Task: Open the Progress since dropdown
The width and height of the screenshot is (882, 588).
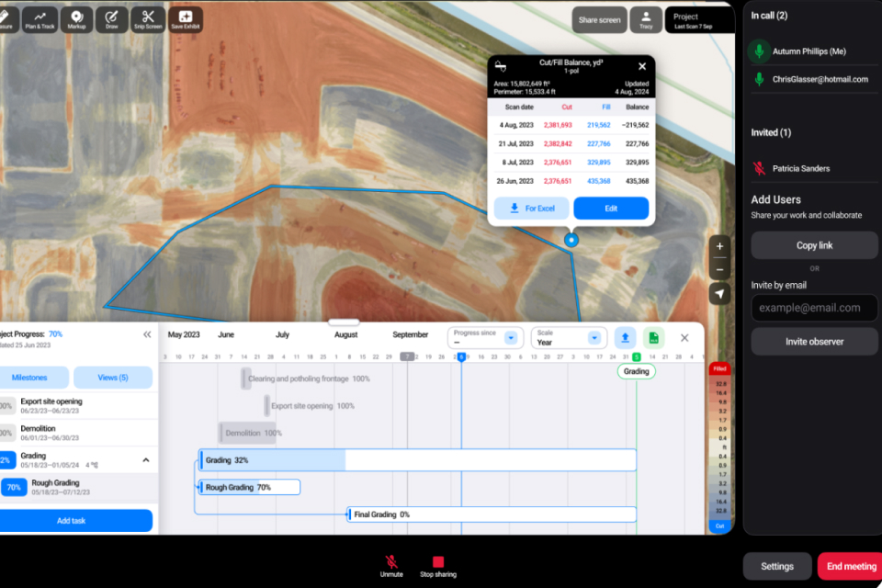Action: [x=485, y=337]
